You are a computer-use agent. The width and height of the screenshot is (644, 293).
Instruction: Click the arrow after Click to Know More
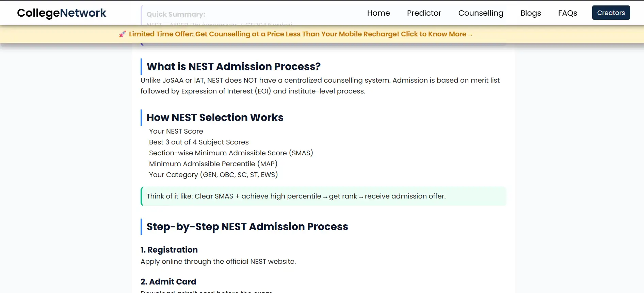pyautogui.click(x=470, y=35)
